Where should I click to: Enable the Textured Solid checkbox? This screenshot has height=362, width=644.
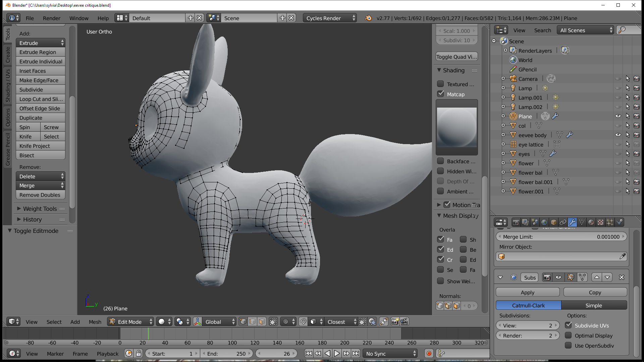click(440, 84)
